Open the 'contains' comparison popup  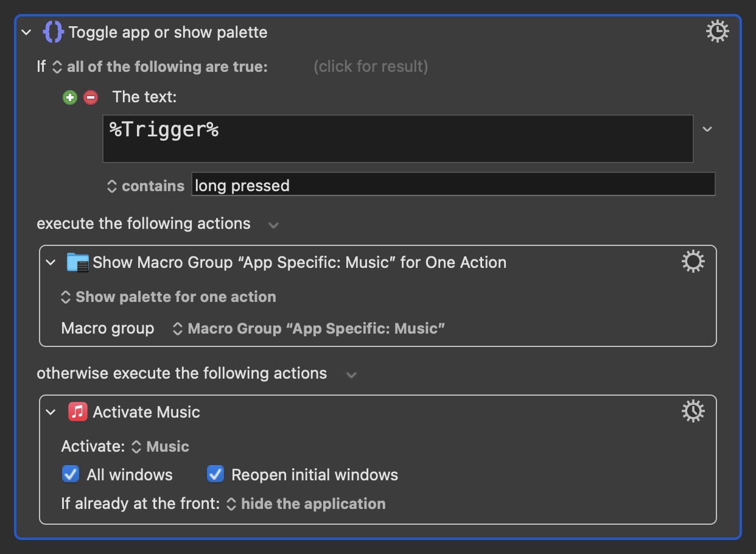[145, 186]
